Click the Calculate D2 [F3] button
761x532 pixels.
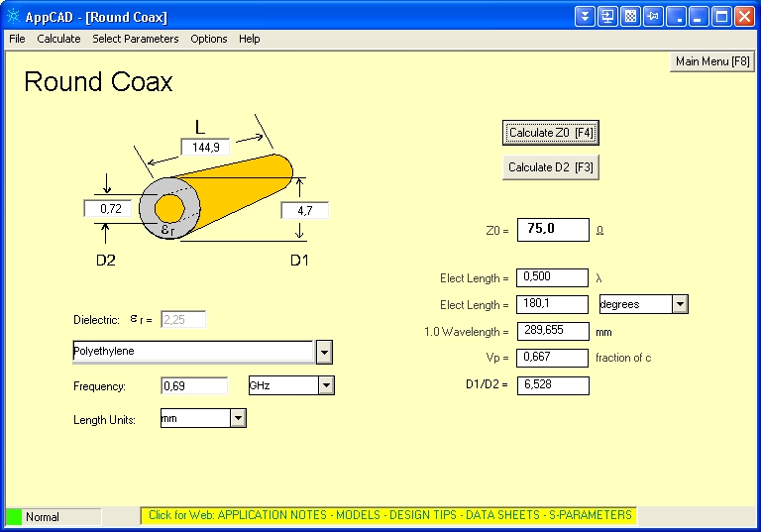click(551, 167)
